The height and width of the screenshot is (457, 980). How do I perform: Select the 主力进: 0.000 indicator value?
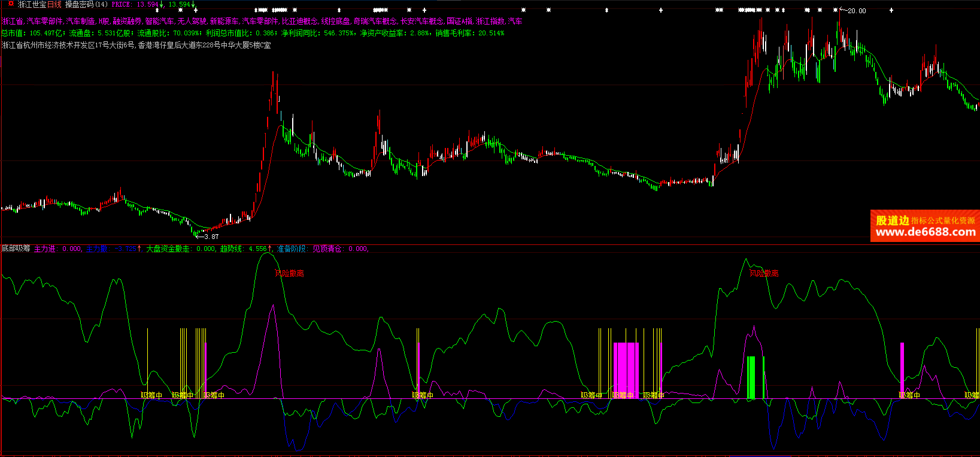coord(58,249)
